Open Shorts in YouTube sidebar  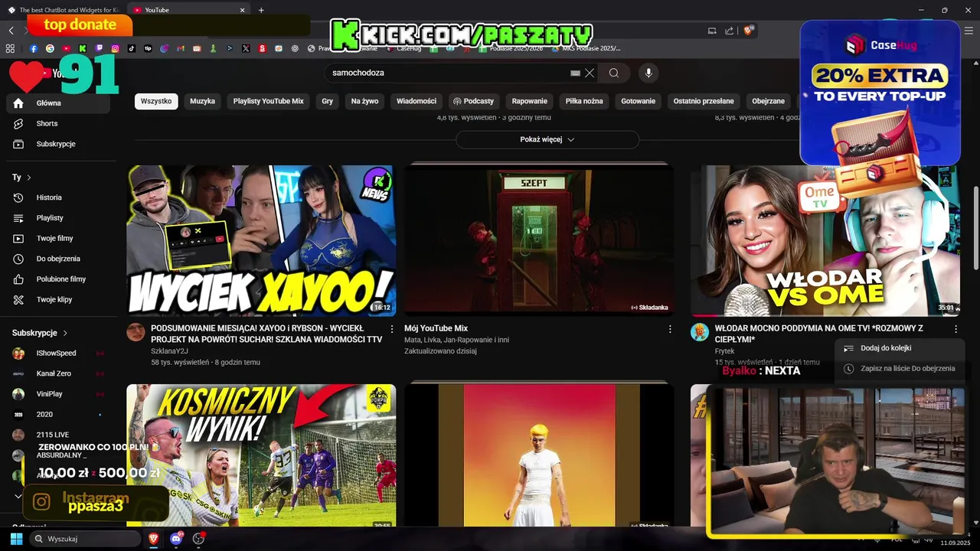point(58,123)
